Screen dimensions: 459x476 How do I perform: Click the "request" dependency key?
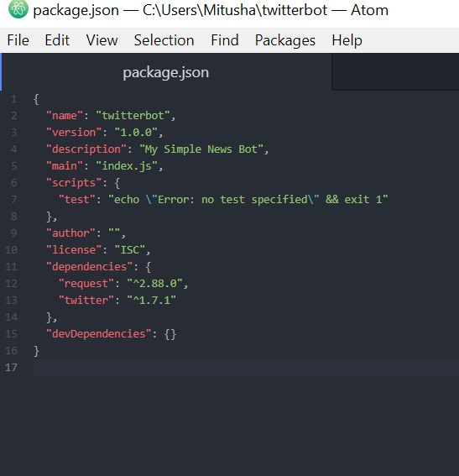pyautogui.click(x=86, y=284)
